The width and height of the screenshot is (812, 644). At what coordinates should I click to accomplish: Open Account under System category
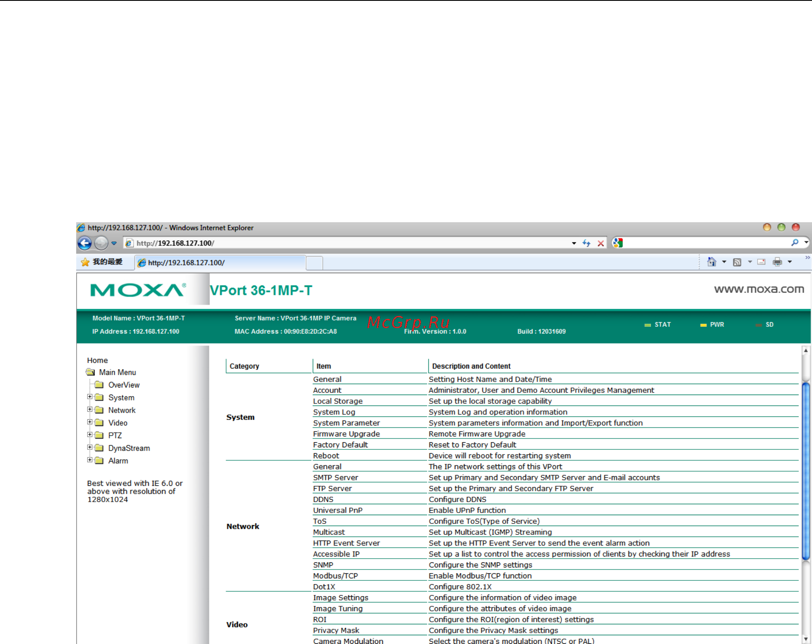[x=327, y=390]
